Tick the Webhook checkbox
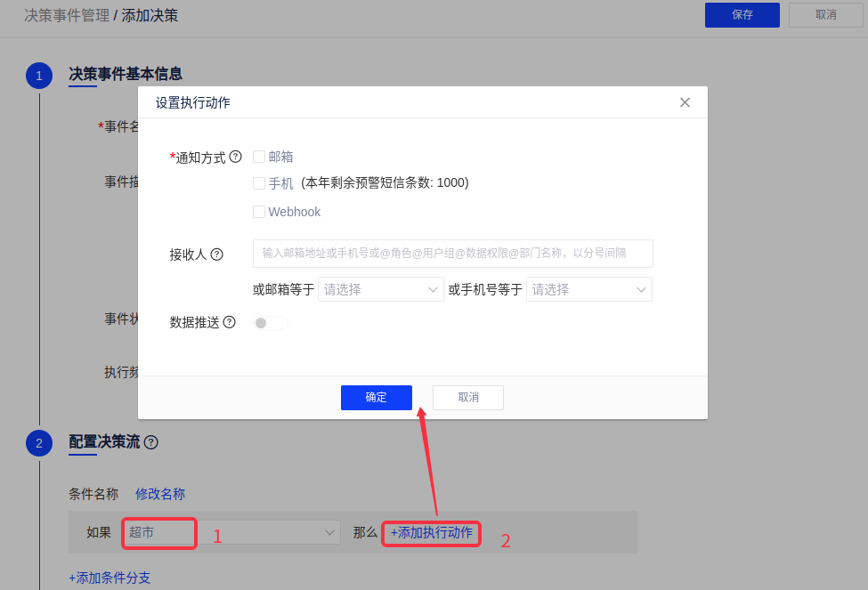The image size is (868, 590). (259, 212)
